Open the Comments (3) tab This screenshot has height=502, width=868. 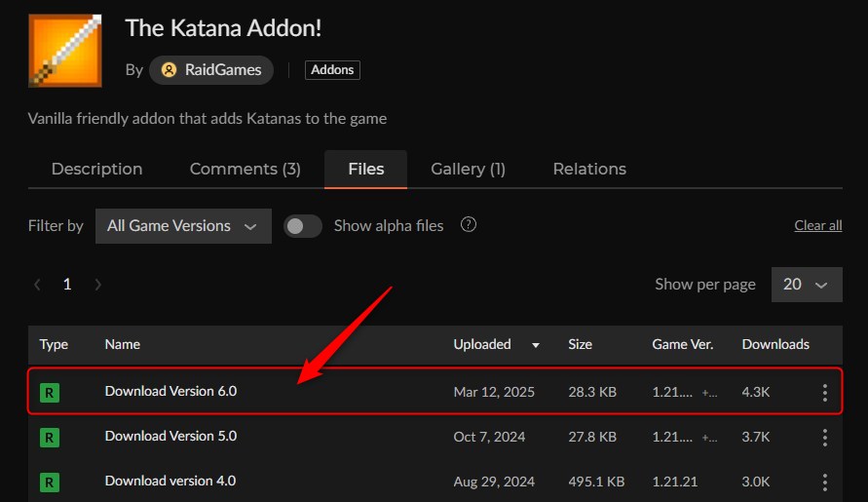point(245,169)
